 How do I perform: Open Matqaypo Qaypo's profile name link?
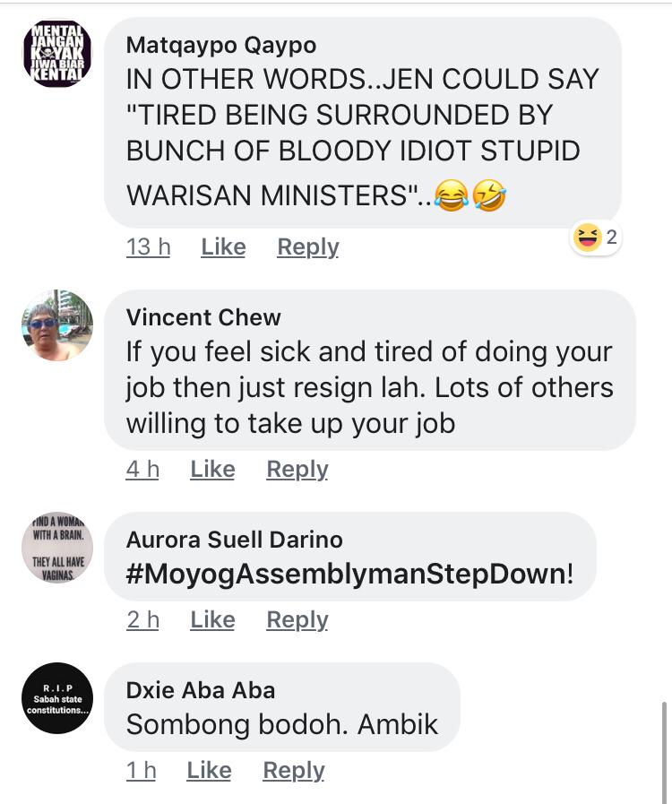[x=221, y=45]
